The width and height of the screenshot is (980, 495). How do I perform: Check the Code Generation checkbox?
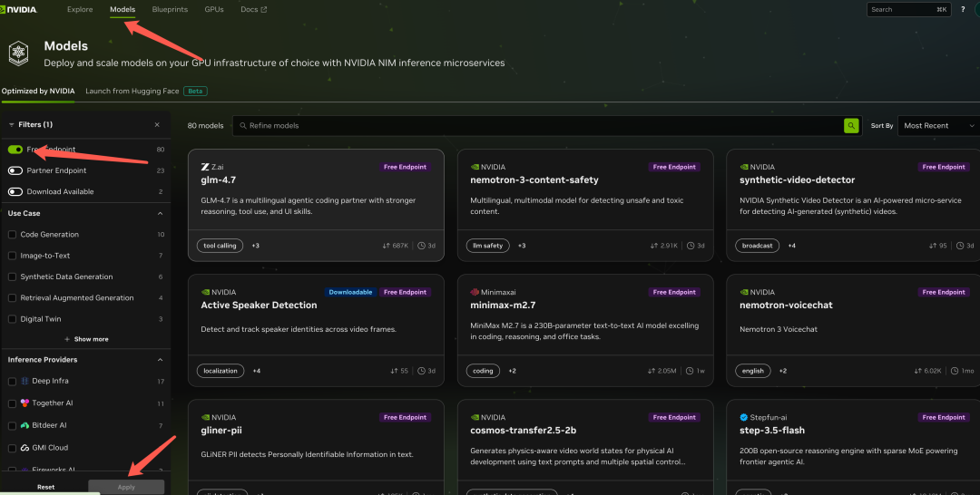pyautogui.click(x=12, y=235)
